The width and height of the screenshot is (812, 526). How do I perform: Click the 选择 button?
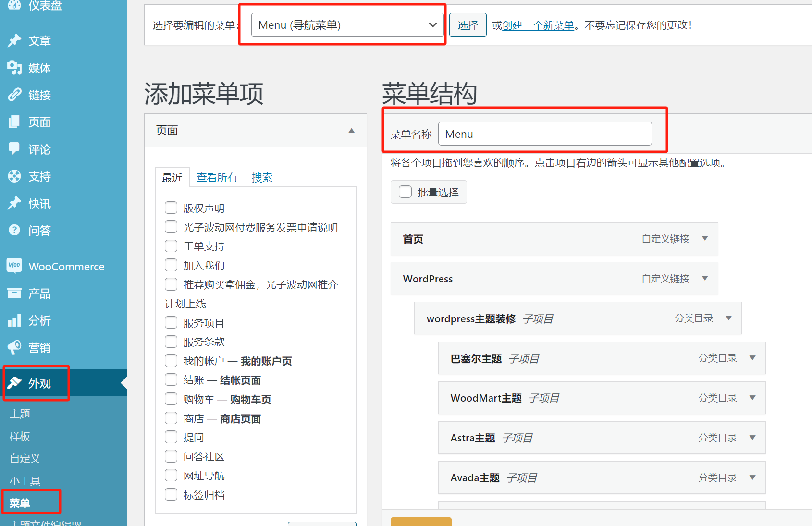pos(468,24)
